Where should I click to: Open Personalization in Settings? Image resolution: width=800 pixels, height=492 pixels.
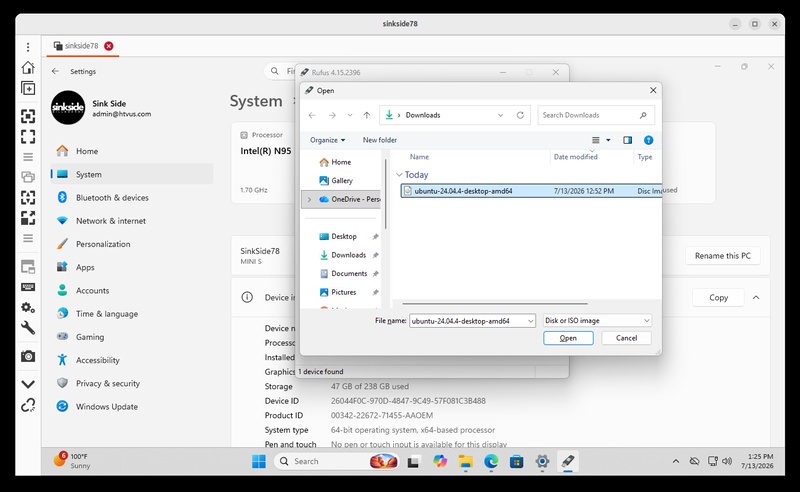pos(132,244)
